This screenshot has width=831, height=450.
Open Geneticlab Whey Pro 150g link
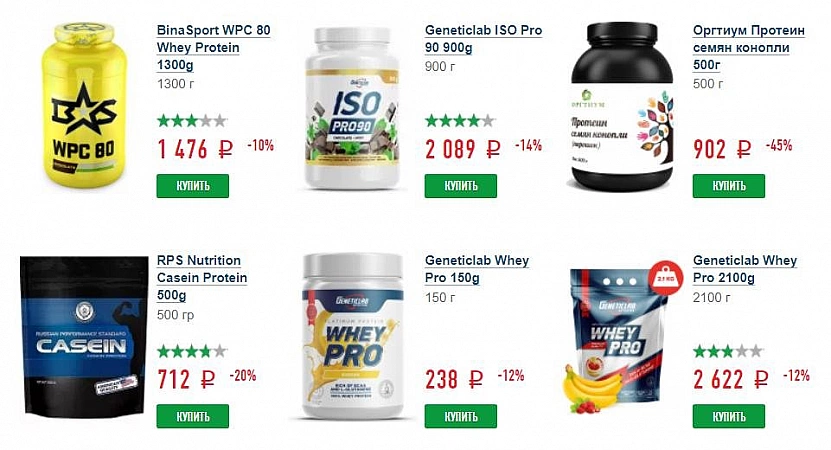477,269
